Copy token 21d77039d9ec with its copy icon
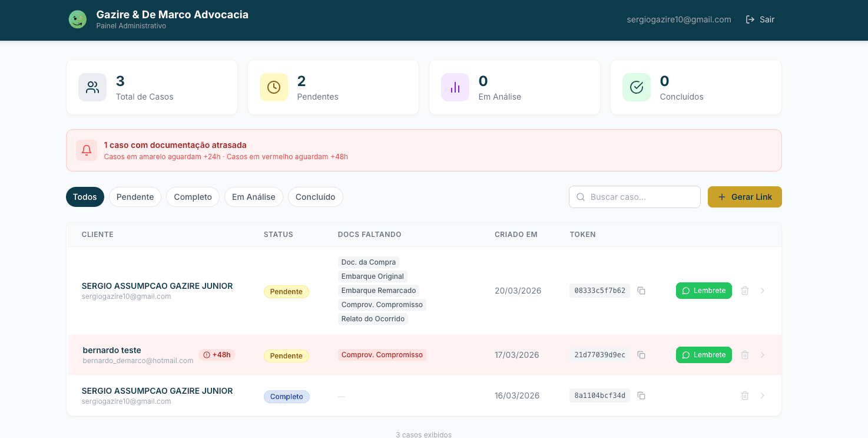Image resolution: width=868 pixels, height=438 pixels. [x=641, y=355]
